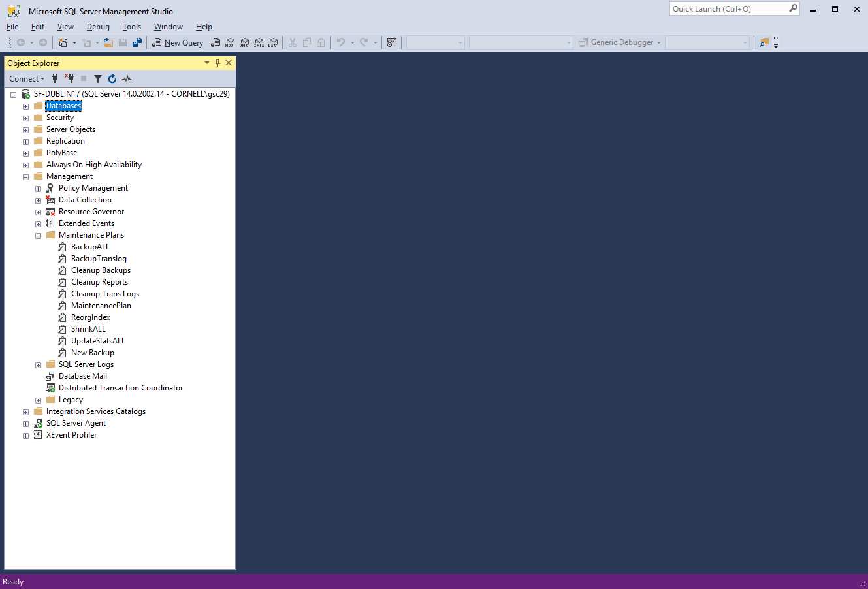Select the UpdateStatsALL maintenance plan

pos(98,341)
